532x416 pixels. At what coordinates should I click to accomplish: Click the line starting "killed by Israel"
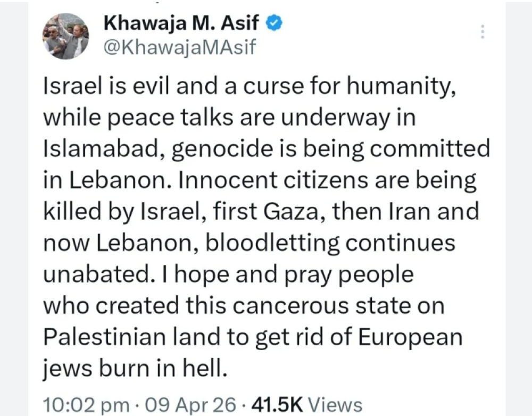tap(261, 213)
